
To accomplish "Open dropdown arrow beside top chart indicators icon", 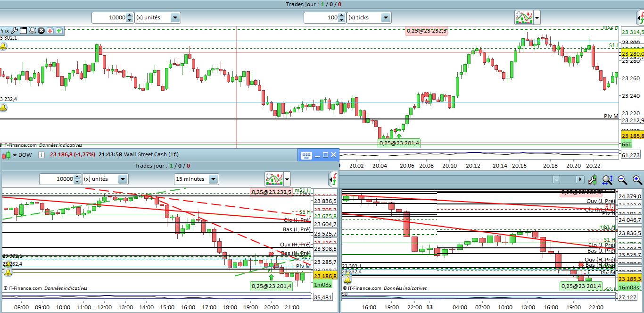I will coord(537,18).
